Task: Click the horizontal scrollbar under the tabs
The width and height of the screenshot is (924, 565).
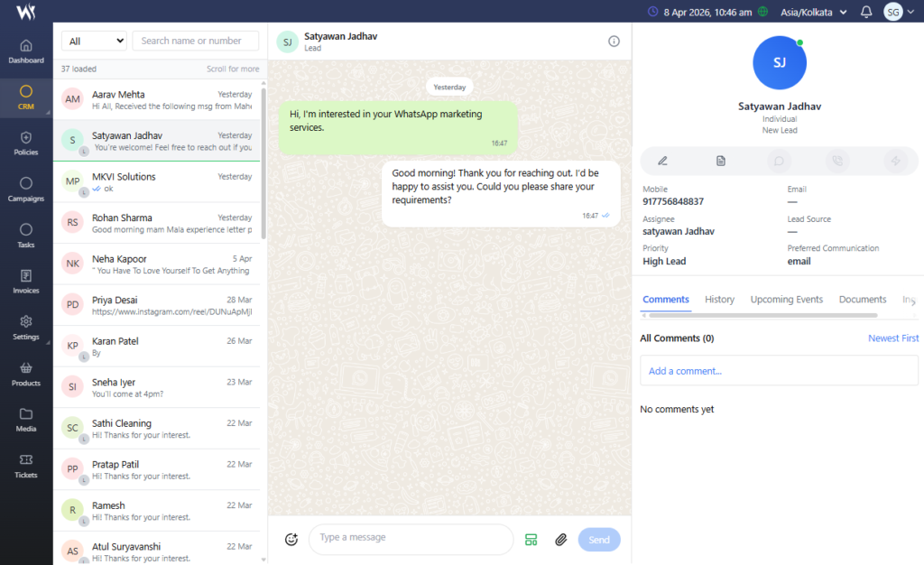Action: coord(762,315)
